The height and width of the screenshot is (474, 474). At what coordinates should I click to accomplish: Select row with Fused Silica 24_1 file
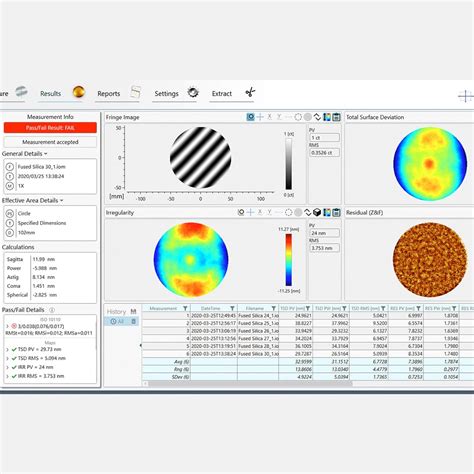coord(308,315)
